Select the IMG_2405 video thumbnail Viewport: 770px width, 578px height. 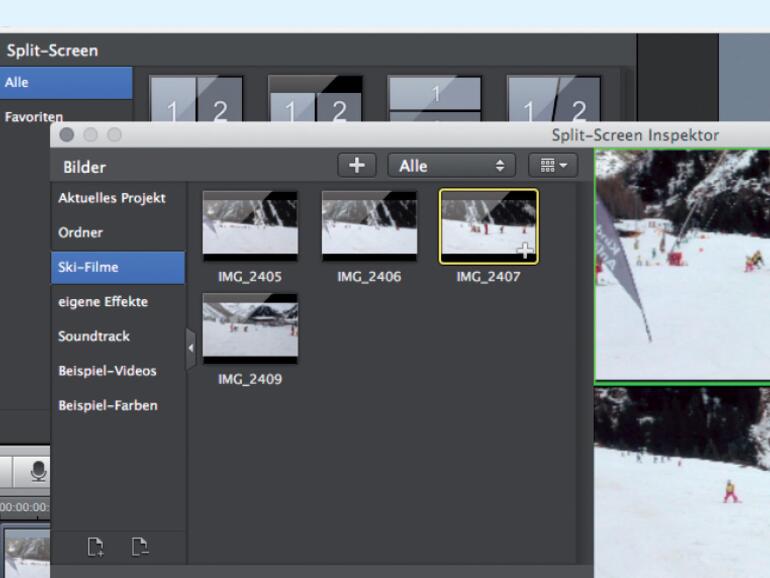249,226
